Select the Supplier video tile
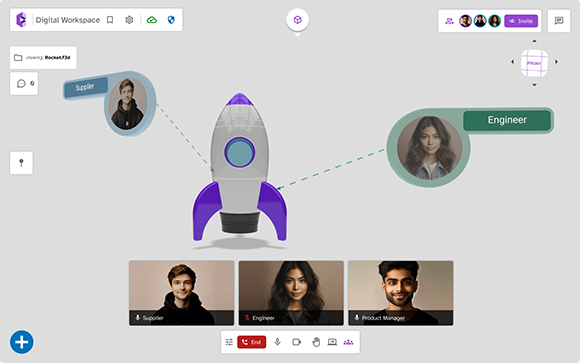The image size is (580, 363). point(182,293)
